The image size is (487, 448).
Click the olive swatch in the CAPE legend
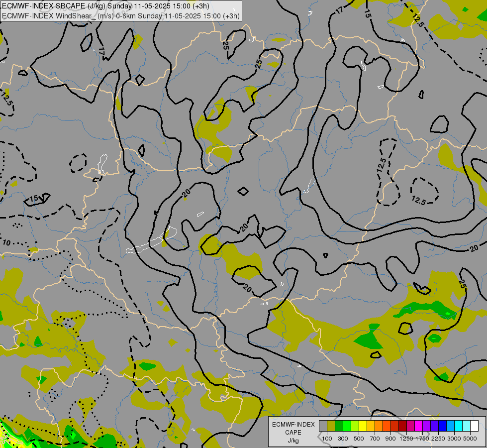[331, 426]
